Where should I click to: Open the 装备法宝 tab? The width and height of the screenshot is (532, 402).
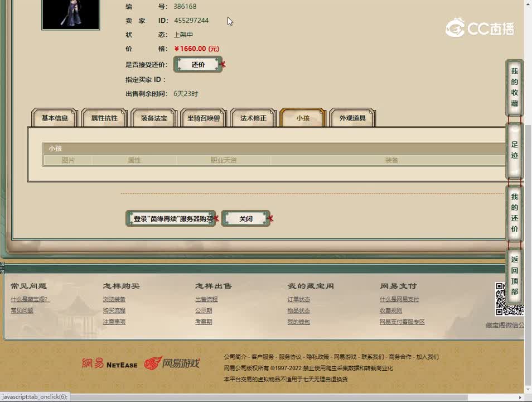(154, 118)
